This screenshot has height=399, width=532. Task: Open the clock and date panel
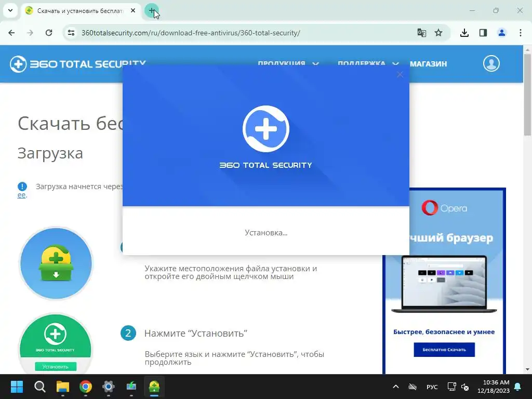494,387
